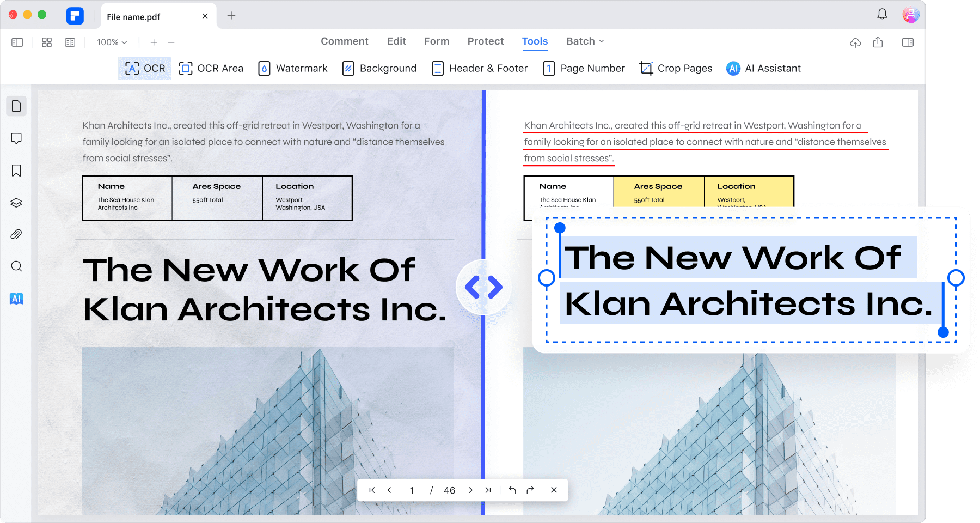
Task: Expand the Batch menu
Action: 585,41
